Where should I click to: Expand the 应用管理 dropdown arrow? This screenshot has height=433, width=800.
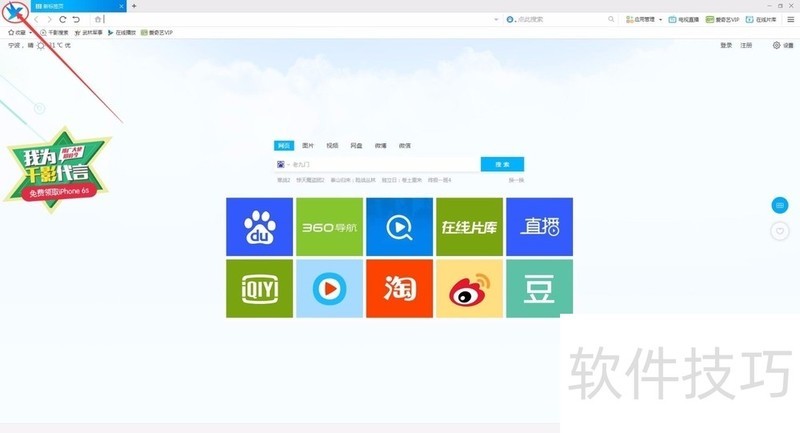tap(660, 19)
